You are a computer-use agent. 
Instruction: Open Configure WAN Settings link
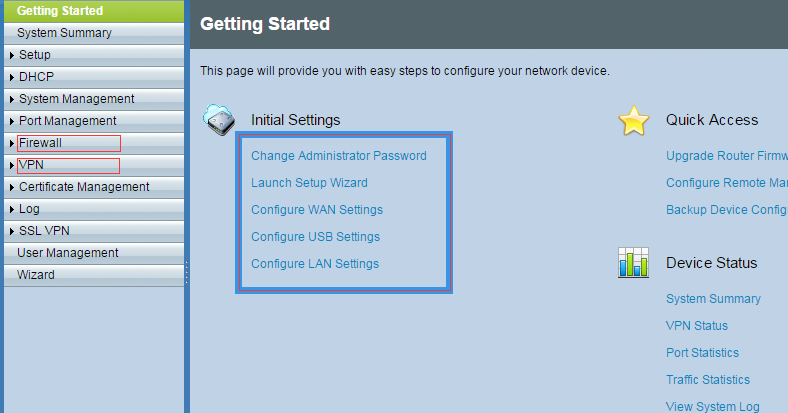(317, 210)
